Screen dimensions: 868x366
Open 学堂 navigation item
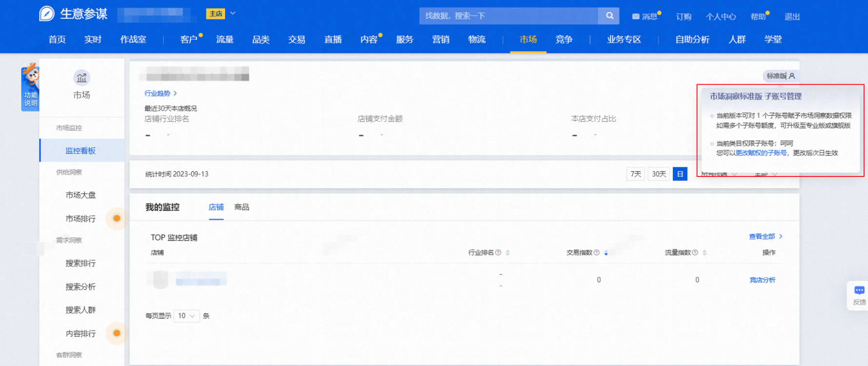pos(773,39)
